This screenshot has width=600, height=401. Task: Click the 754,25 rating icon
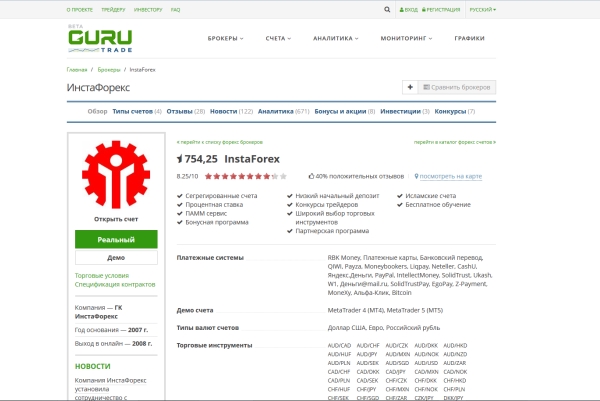point(179,158)
